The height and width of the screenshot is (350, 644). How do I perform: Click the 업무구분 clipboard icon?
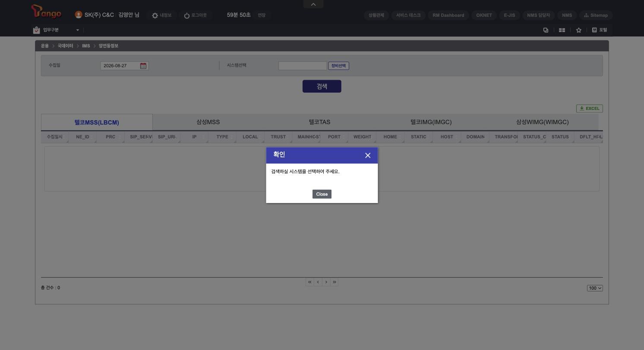tap(36, 30)
